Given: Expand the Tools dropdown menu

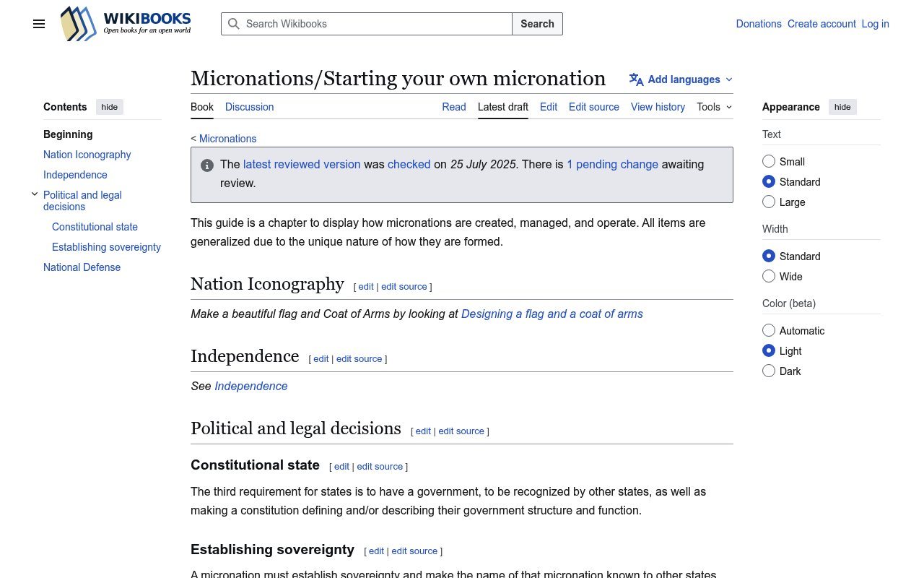Looking at the screenshot, I should pyautogui.click(x=715, y=107).
